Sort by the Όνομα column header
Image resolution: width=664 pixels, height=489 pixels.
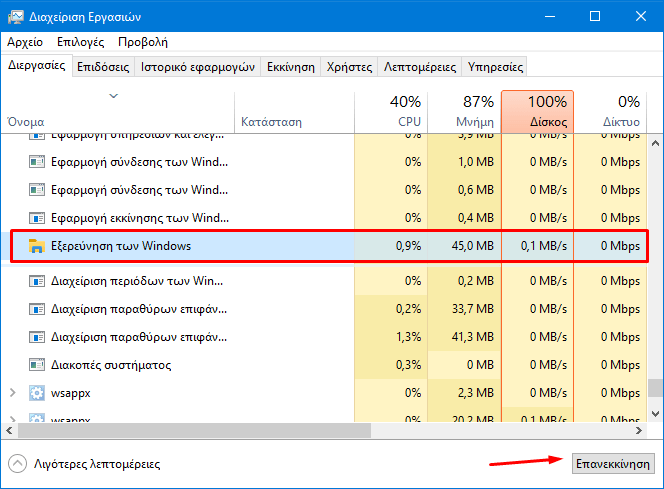(118, 112)
